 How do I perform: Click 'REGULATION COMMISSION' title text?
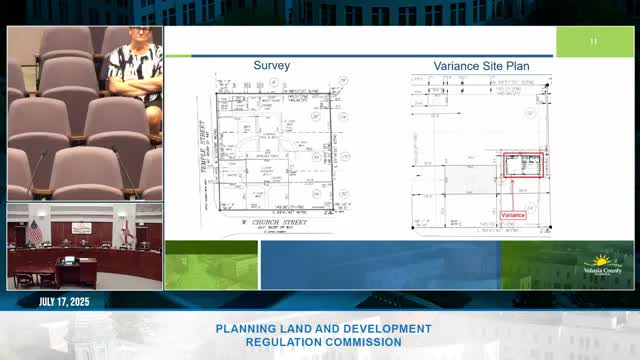pyautogui.click(x=324, y=342)
